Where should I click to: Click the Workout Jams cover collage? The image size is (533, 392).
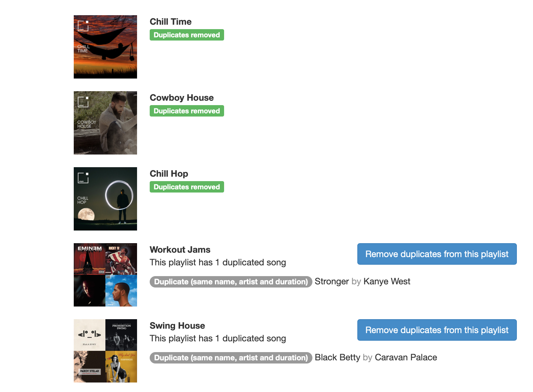(105, 275)
